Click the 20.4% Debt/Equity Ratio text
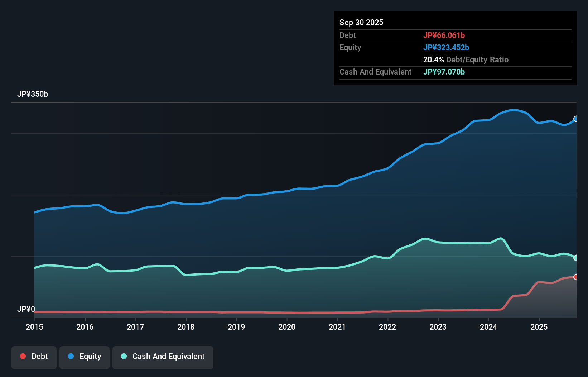Screen dimensions: 588x377 466,59
